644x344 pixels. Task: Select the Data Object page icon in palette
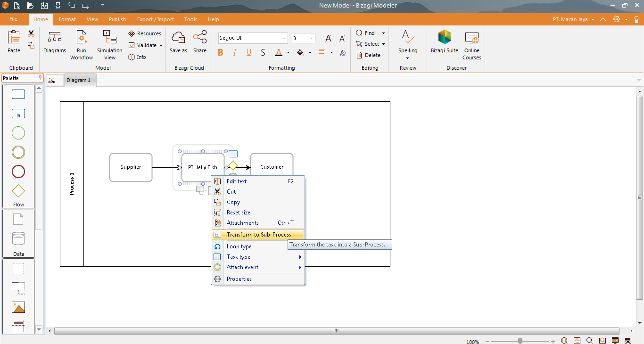[x=18, y=220]
